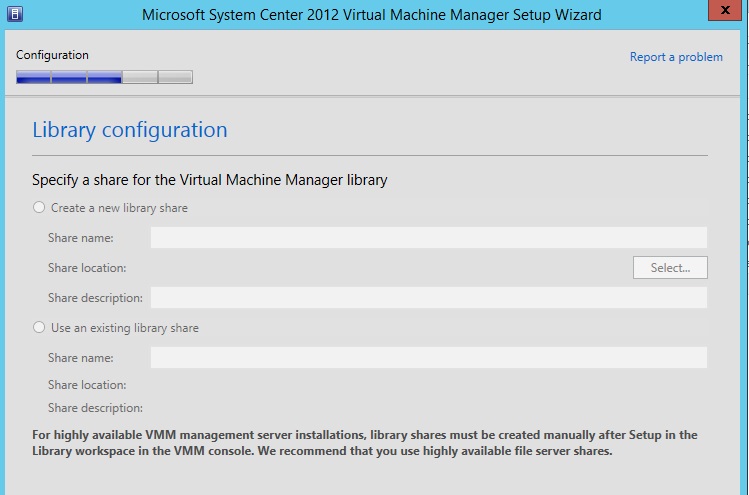
Task: Click Share name field under new library share
Action: pyautogui.click(x=428, y=237)
